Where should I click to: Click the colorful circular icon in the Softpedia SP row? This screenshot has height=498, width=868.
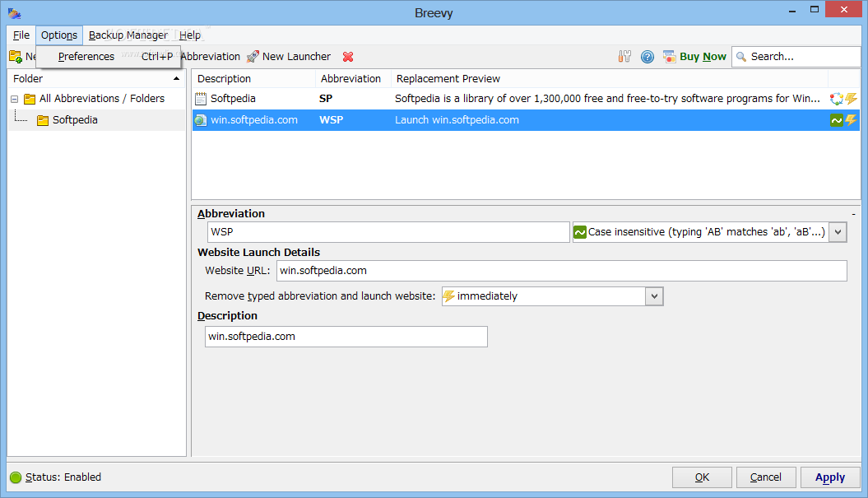[x=837, y=99]
